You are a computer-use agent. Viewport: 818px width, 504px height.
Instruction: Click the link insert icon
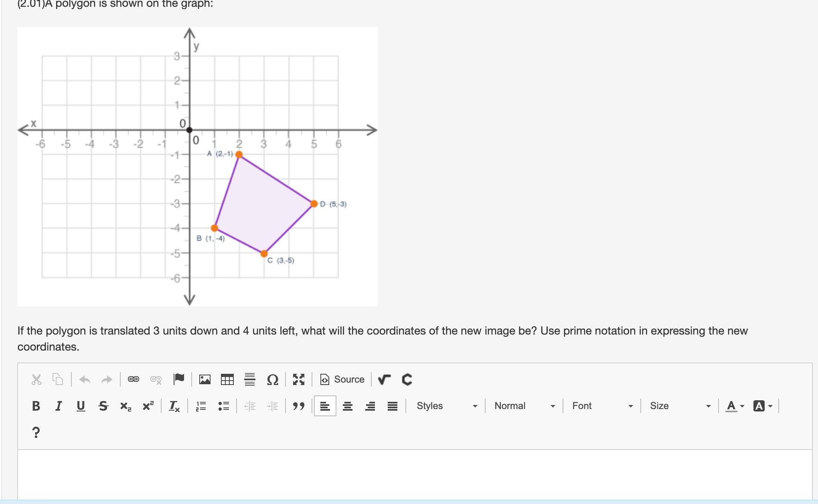[134, 379]
